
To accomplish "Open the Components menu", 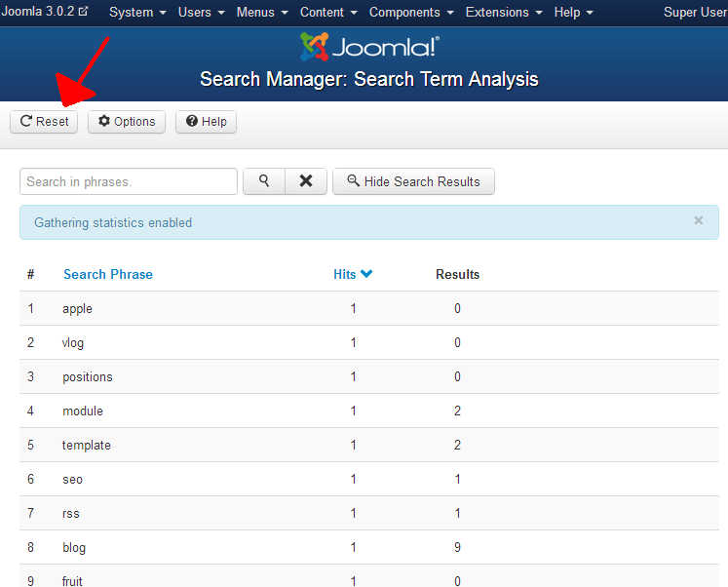I will (410, 12).
